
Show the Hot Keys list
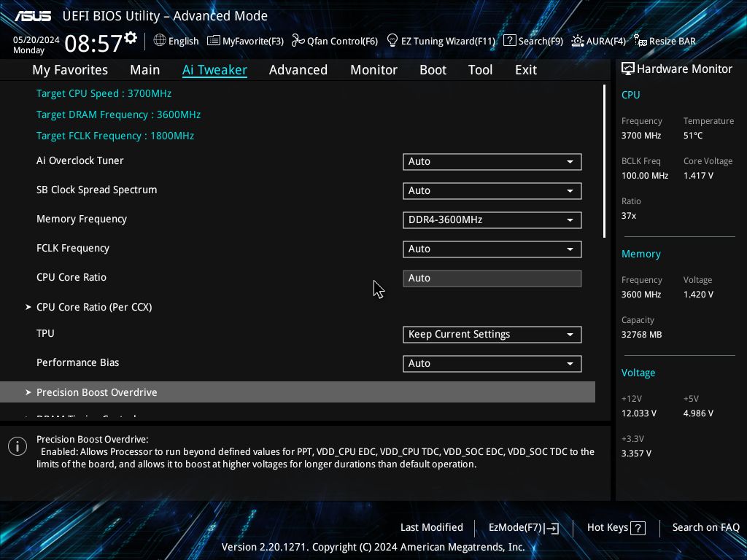616,528
